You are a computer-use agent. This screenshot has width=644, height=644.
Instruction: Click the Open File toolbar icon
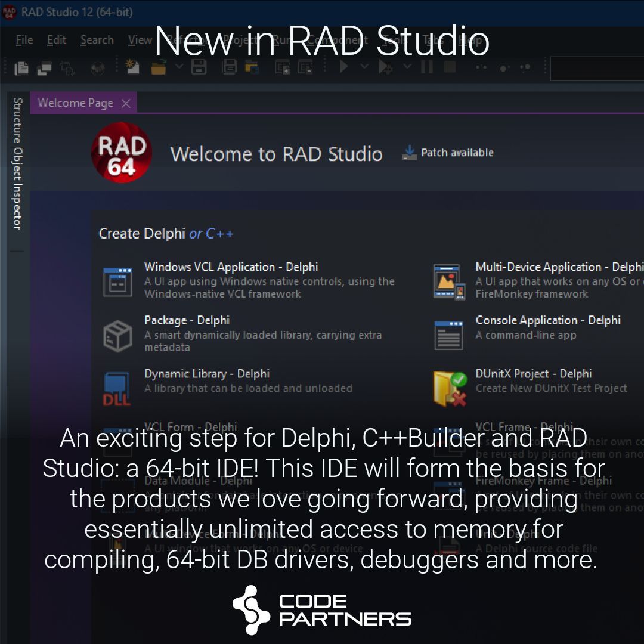coord(158,67)
